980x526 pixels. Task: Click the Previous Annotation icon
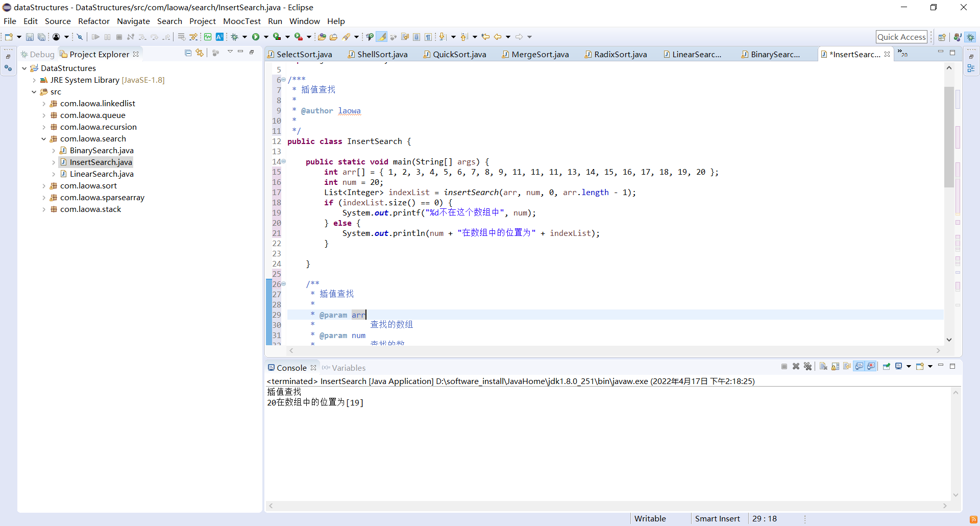(x=464, y=37)
